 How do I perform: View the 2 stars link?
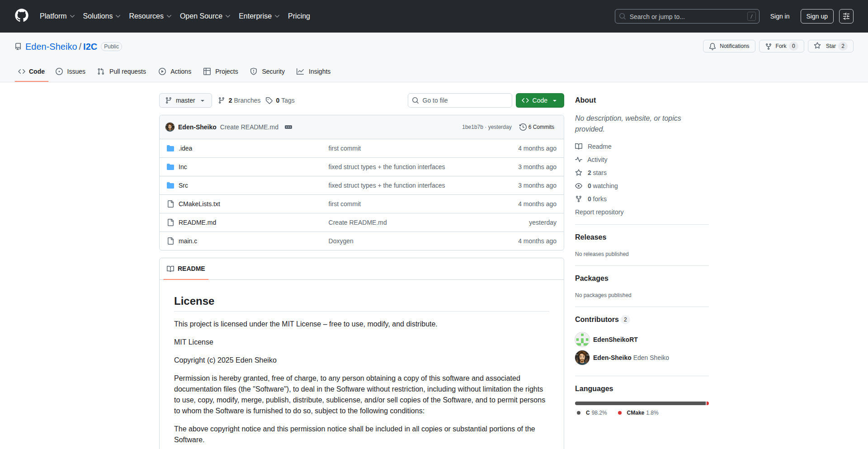pyautogui.click(x=591, y=173)
